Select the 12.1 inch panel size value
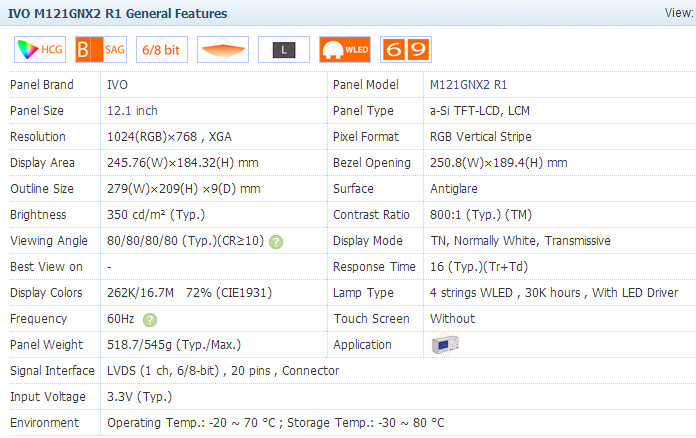 [132, 110]
